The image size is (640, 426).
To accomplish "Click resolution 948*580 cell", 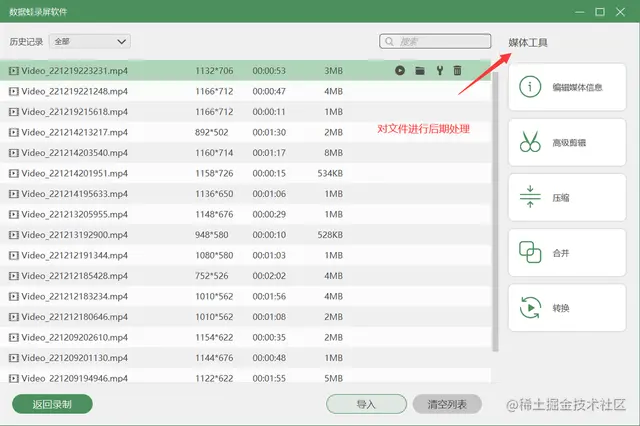I will point(211,235).
